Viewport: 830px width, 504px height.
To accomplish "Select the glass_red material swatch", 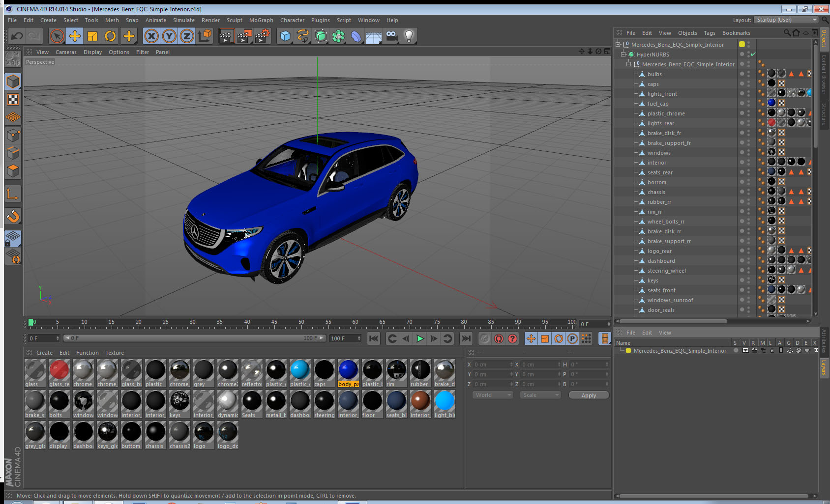I will click(59, 373).
